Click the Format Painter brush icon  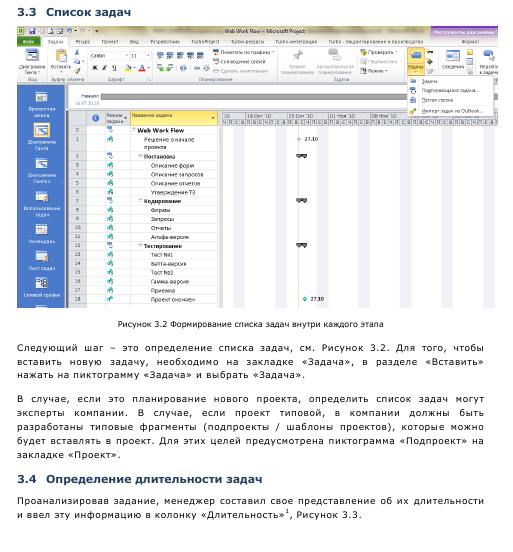77,71
